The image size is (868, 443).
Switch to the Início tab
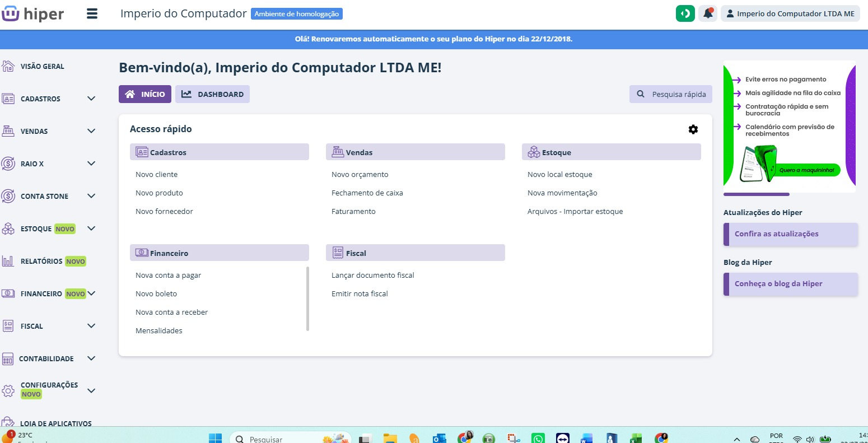point(145,94)
